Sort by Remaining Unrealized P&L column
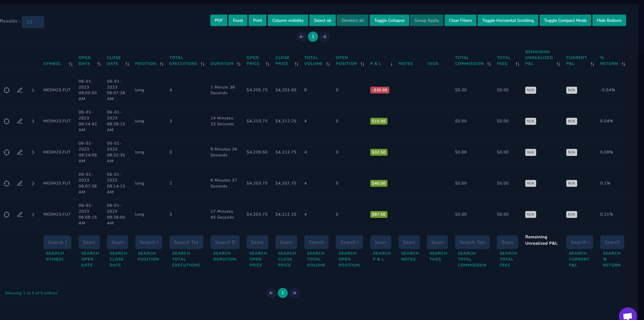The image size is (644, 320). point(559,64)
